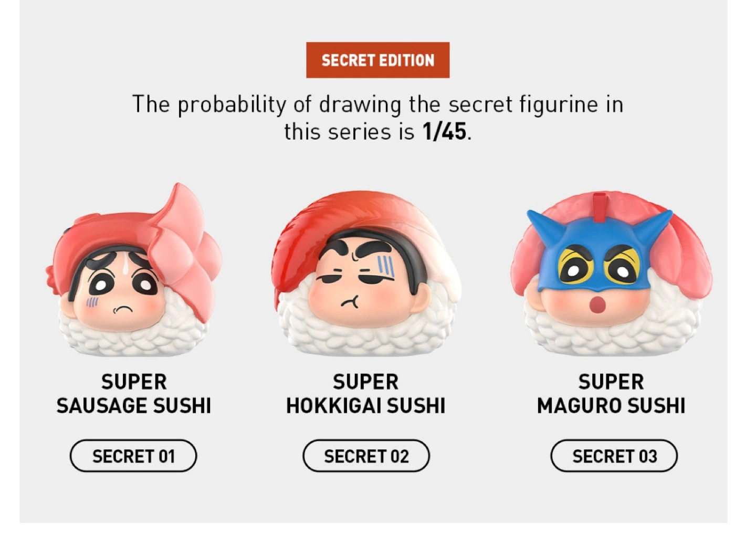
Task: Select the SECRET 01 pill label
Action: pyautogui.click(x=133, y=456)
